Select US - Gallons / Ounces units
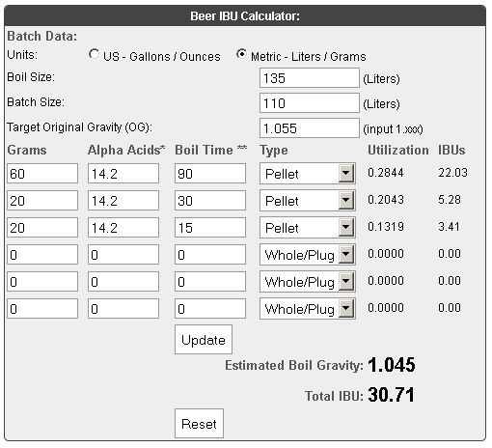The width and height of the screenshot is (492, 448). [x=94, y=54]
